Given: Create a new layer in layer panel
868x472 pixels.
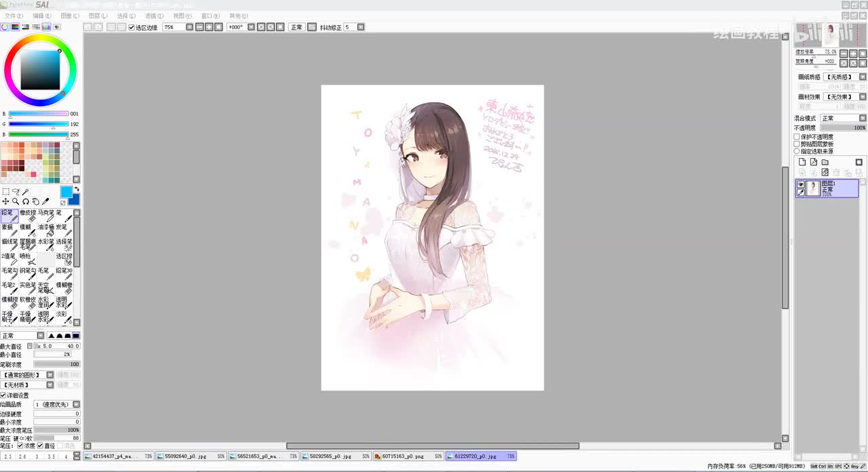Looking at the screenshot, I should (x=802, y=162).
